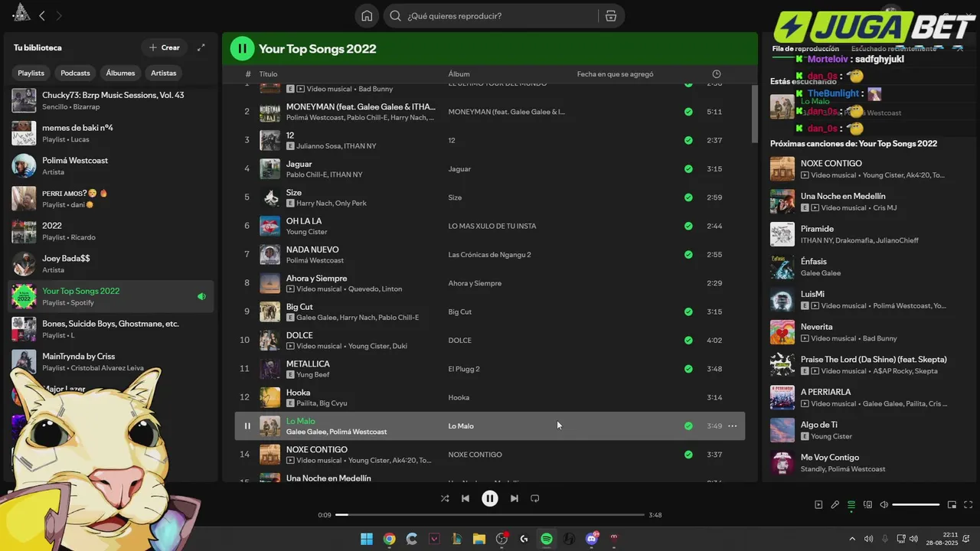This screenshot has height=551, width=980.
Task: Open the memes de baki nº4 playlist
Action: pos(111,133)
